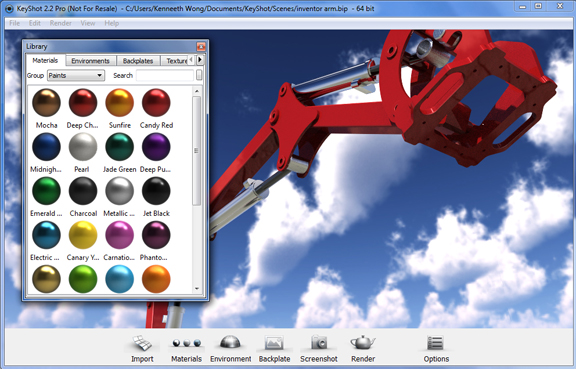This screenshot has height=369, width=576.
Task: Click the Options label in toolbar
Action: (x=436, y=359)
